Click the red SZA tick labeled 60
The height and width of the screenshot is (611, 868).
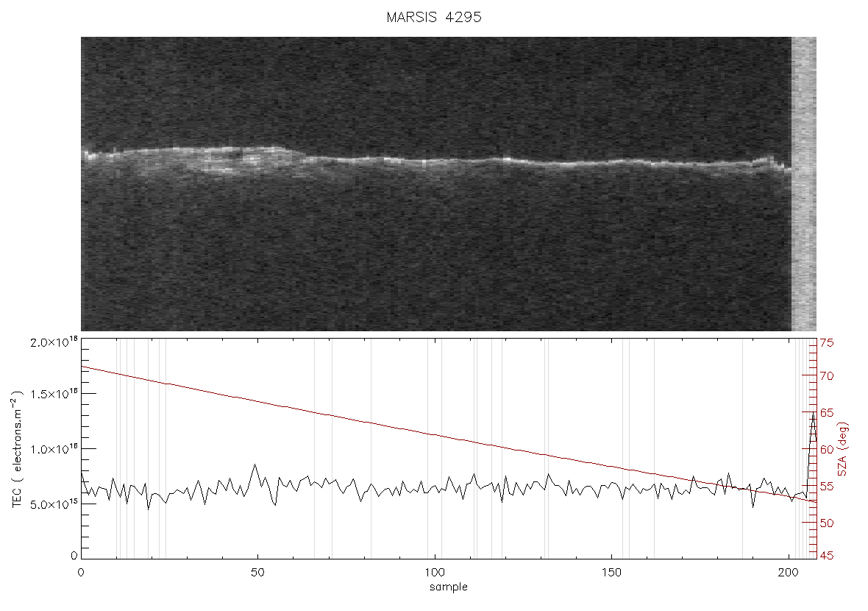pos(827,449)
